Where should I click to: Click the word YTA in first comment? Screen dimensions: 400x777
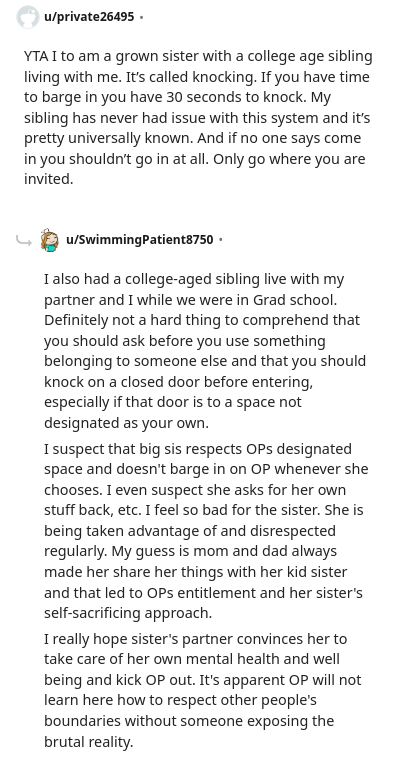coord(36,56)
